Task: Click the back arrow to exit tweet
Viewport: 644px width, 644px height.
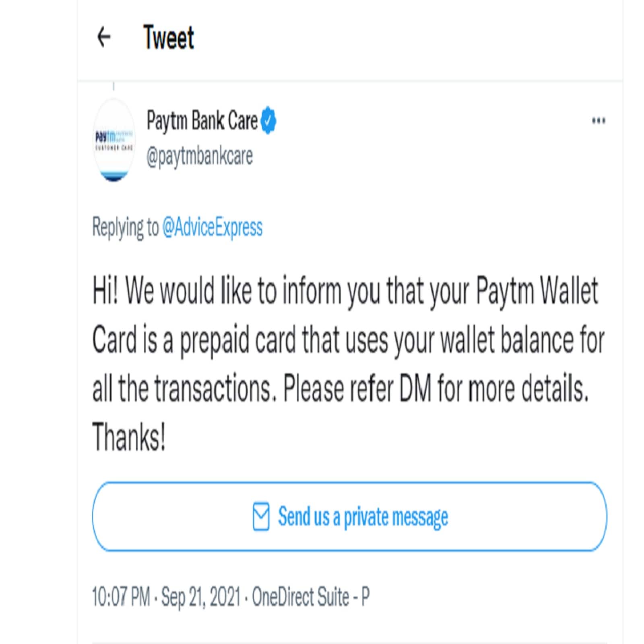Action: 105,38
